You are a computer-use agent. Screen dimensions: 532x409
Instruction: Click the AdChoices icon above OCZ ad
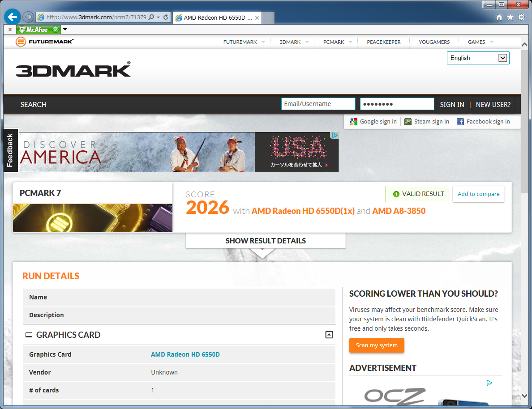click(489, 383)
